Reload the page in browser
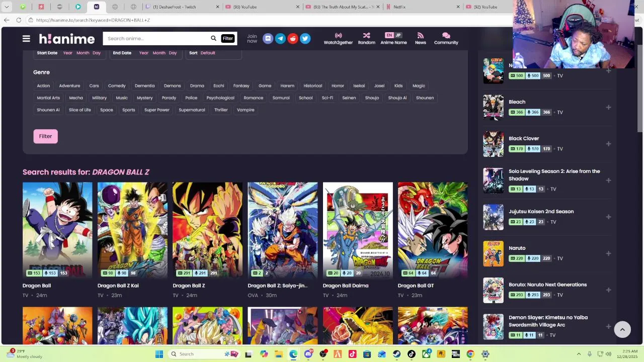644x362 pixels. 19,20
